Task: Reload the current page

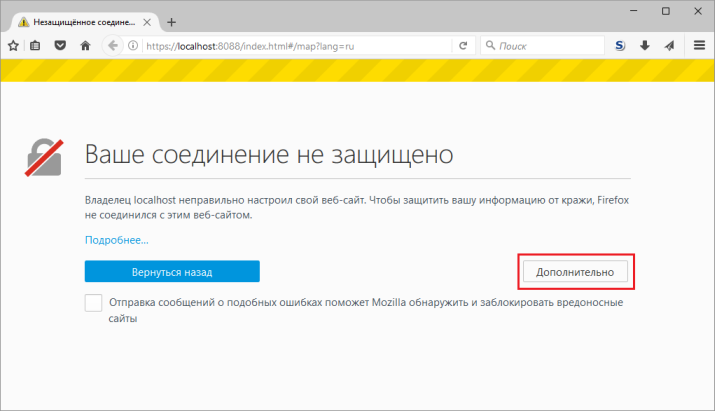Action: click(463, 46)
